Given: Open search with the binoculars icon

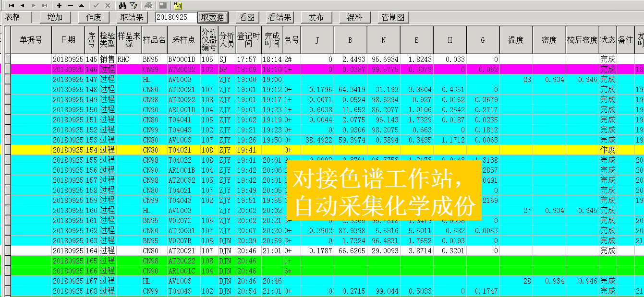Looking at the screenshot, I should (122, 5).
